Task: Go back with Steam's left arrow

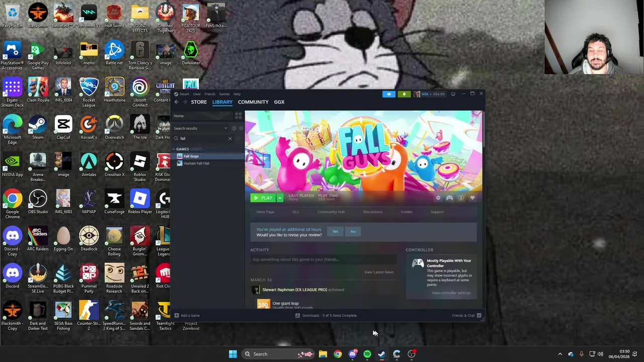Action: 177,102
